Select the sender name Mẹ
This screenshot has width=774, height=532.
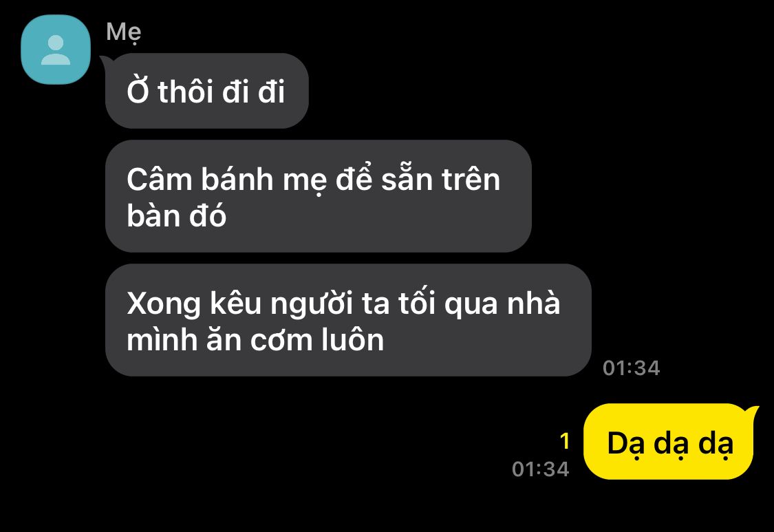coord(123,32)
